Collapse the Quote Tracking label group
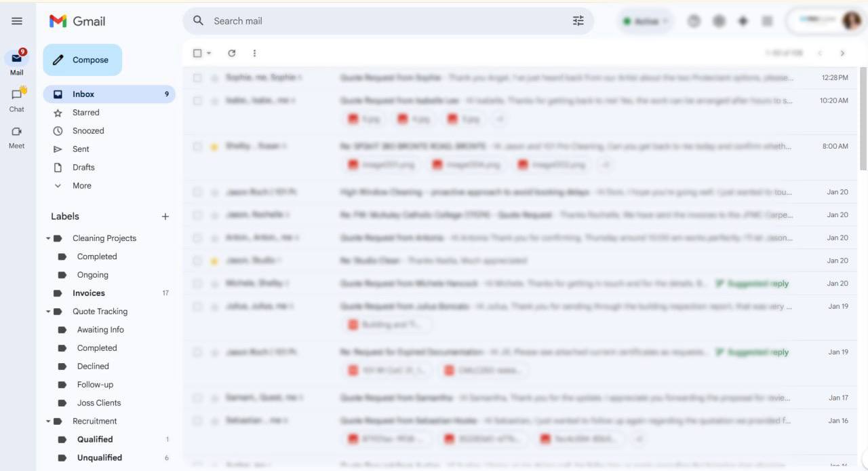868x471 pixels. pyautogui.click(x=48, y=312)
